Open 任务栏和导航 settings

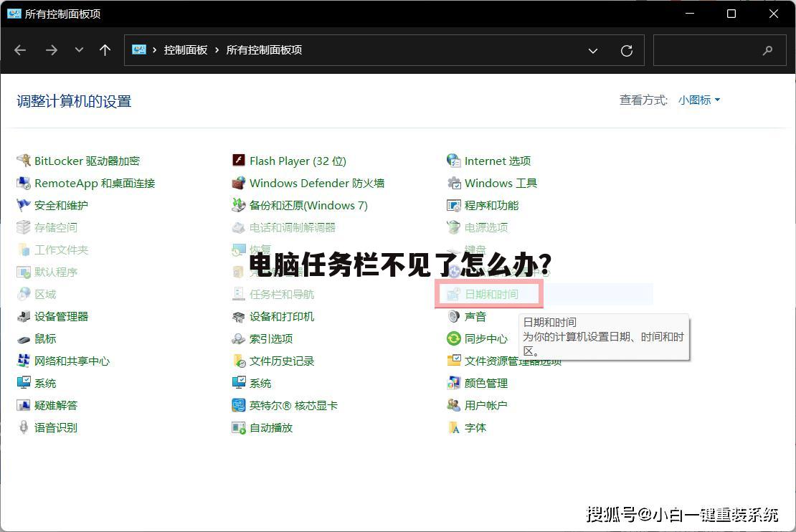pos(283,294)
